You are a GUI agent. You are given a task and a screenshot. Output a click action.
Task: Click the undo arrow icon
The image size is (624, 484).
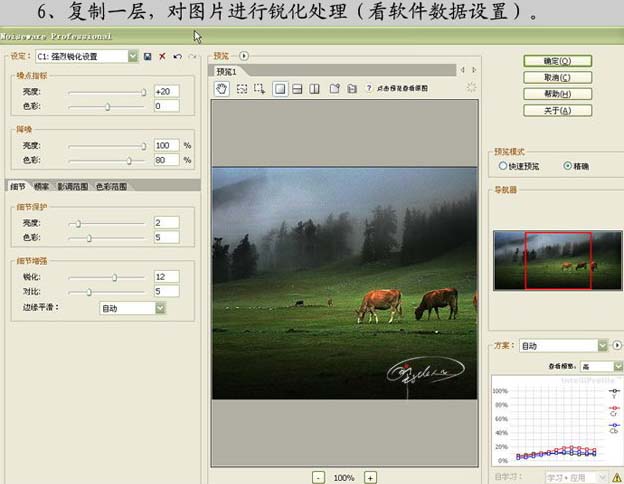[176, 57]
